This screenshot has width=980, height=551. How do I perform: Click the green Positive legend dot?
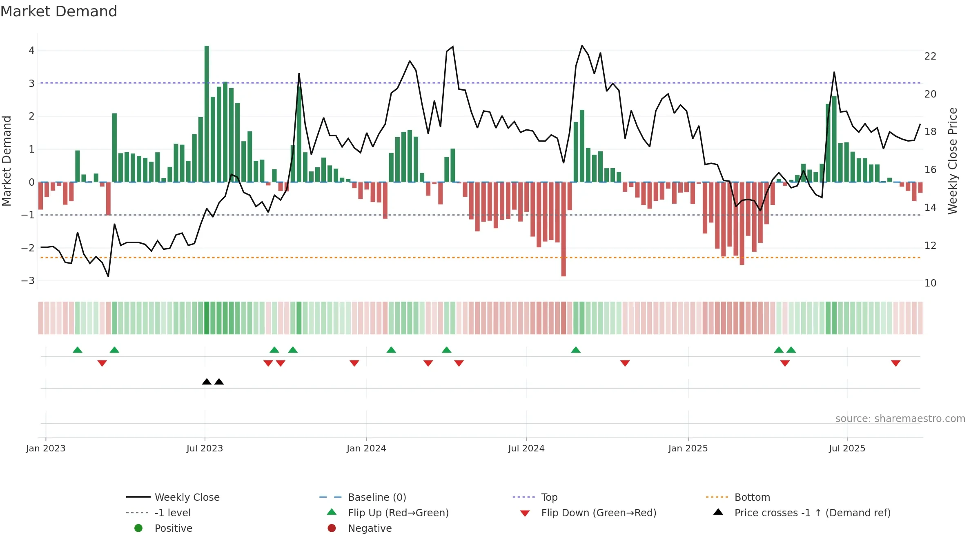pos(138,528)
